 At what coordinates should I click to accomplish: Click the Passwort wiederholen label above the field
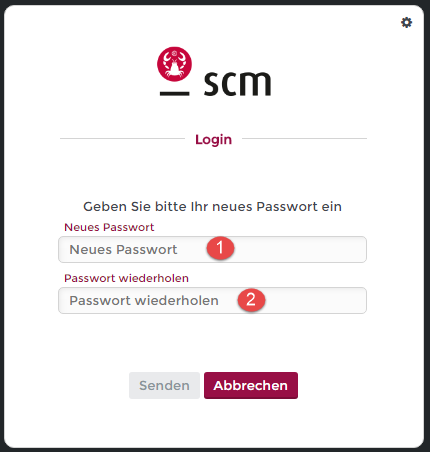tap(126, 278)
